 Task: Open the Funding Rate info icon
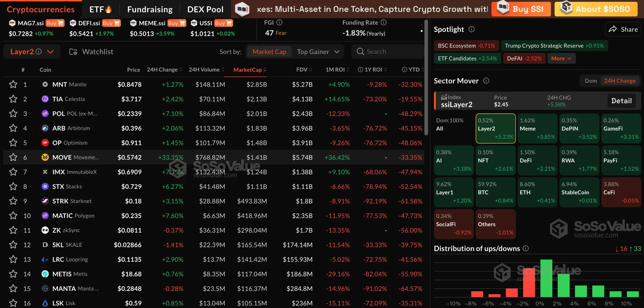click(x=383, y=23)
